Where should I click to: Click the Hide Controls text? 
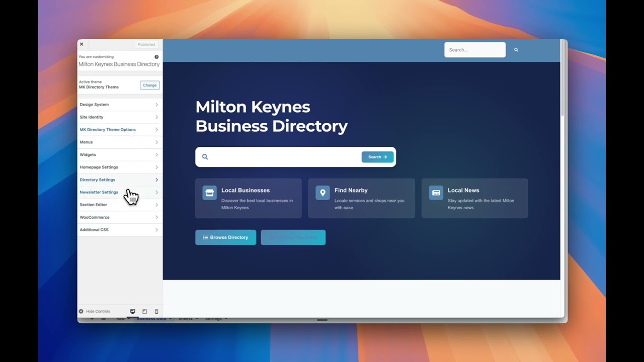[98, 311]
